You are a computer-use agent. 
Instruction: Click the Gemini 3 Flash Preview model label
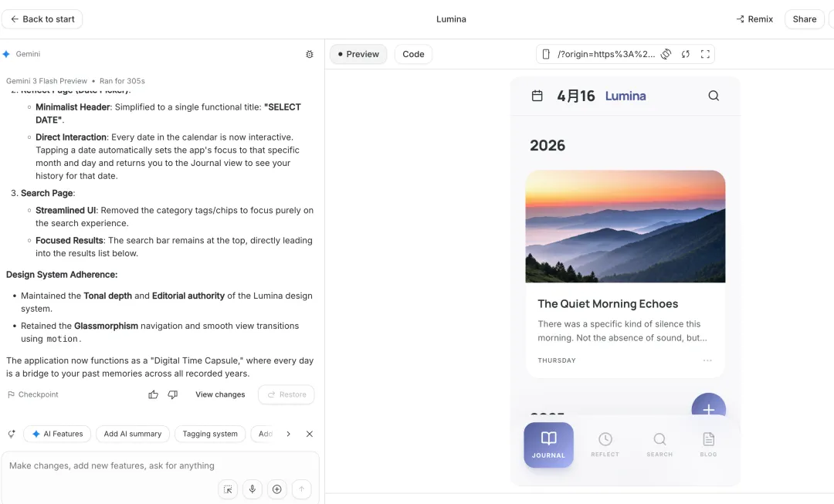[46, 81]
